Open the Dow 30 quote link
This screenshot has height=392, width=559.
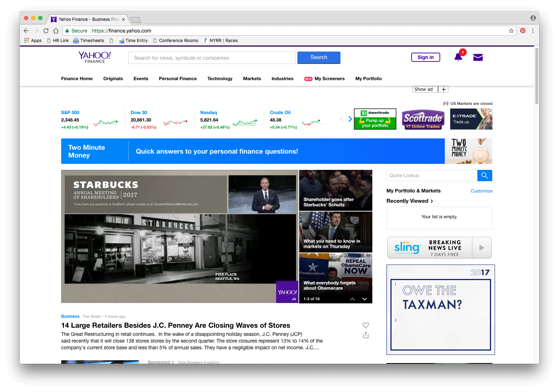point(139,113)
